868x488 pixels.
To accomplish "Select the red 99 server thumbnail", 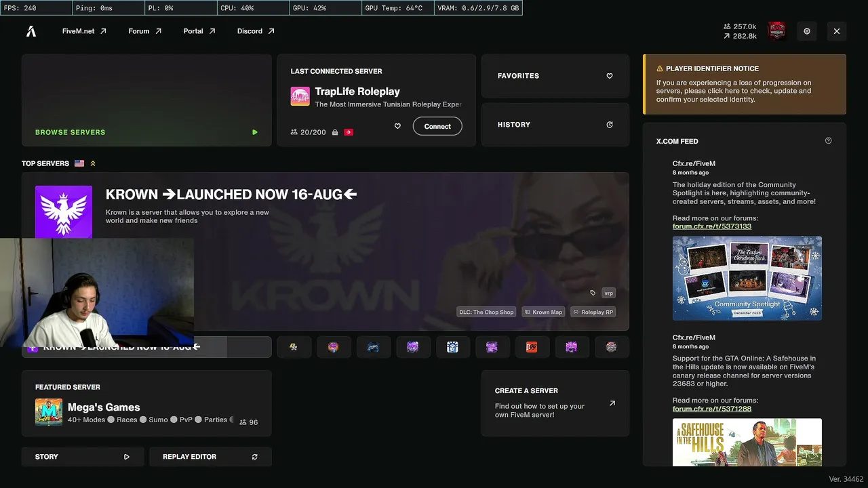I will point(532,347).
